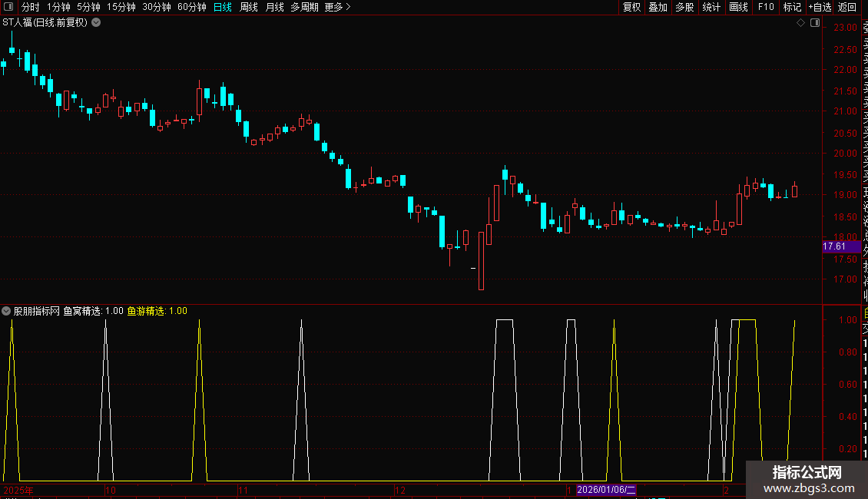
Task: Open the 统计 statistics tool
Action: (711, 7)
